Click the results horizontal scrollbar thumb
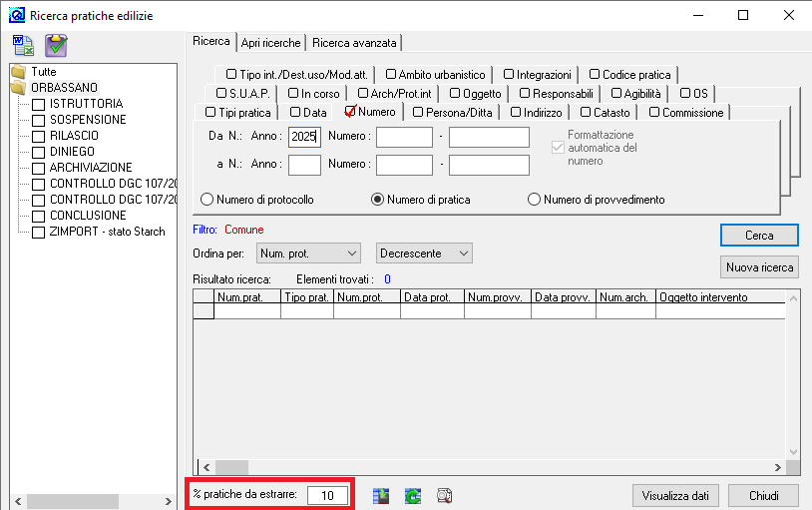Screen dimensions: 812x510 (231, 467)
